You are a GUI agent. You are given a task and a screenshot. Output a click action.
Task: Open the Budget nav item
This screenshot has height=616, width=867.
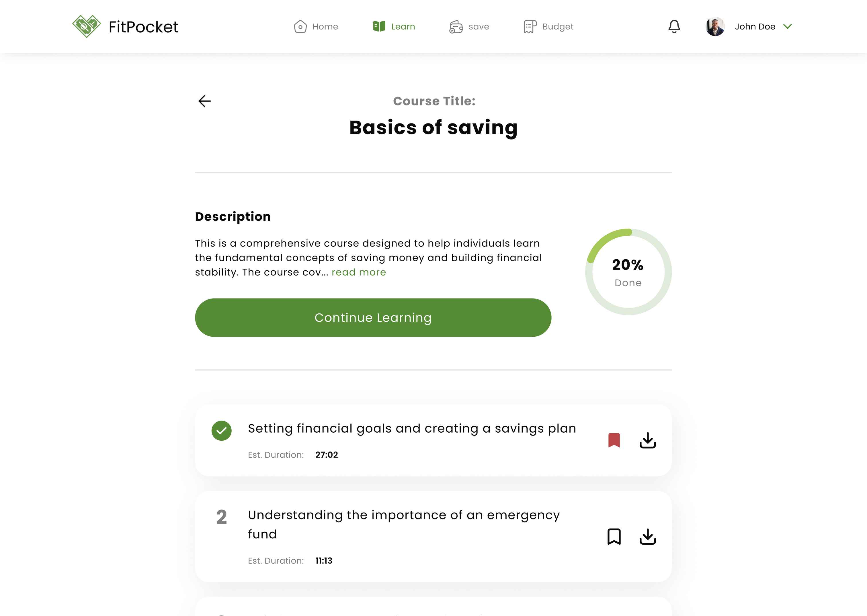548,27
